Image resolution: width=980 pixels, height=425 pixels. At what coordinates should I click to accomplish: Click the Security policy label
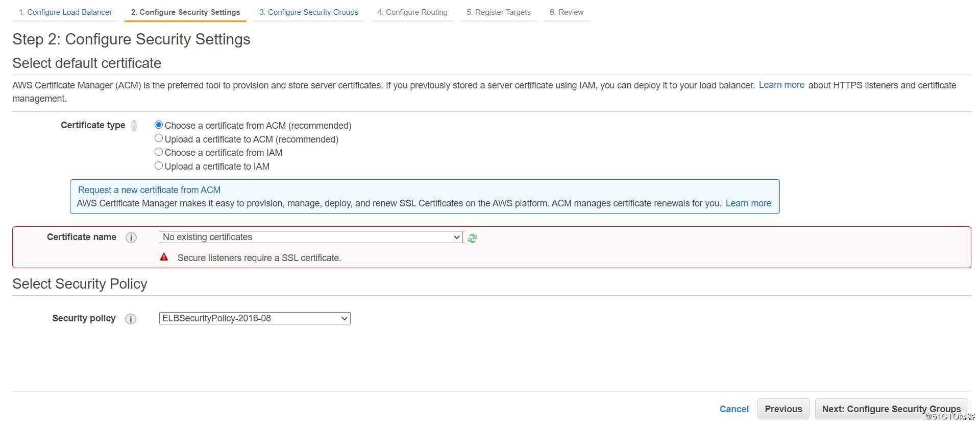pyautogui.click(x=84, y=318)
